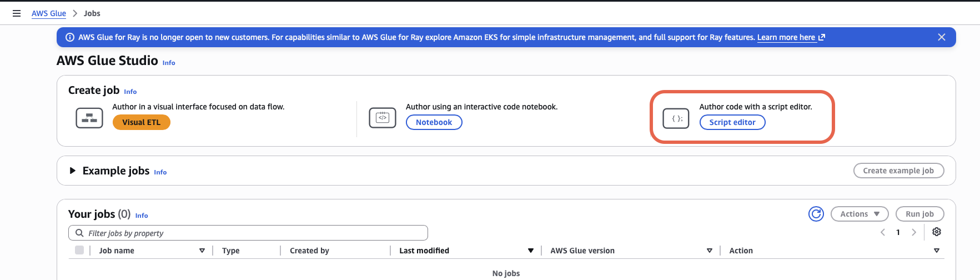Click the Jobs breadcrumb
The height and width of the screenshot is (280, 980).
click(x=92, y=13)
